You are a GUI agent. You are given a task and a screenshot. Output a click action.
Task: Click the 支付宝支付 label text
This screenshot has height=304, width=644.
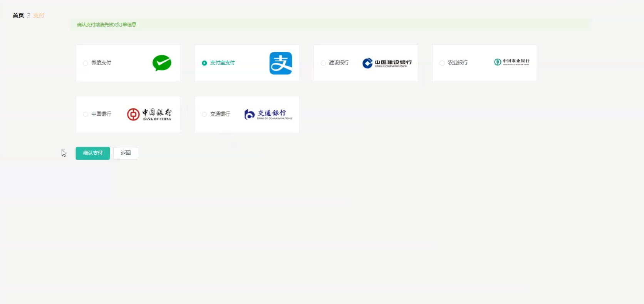coord(223,63)
